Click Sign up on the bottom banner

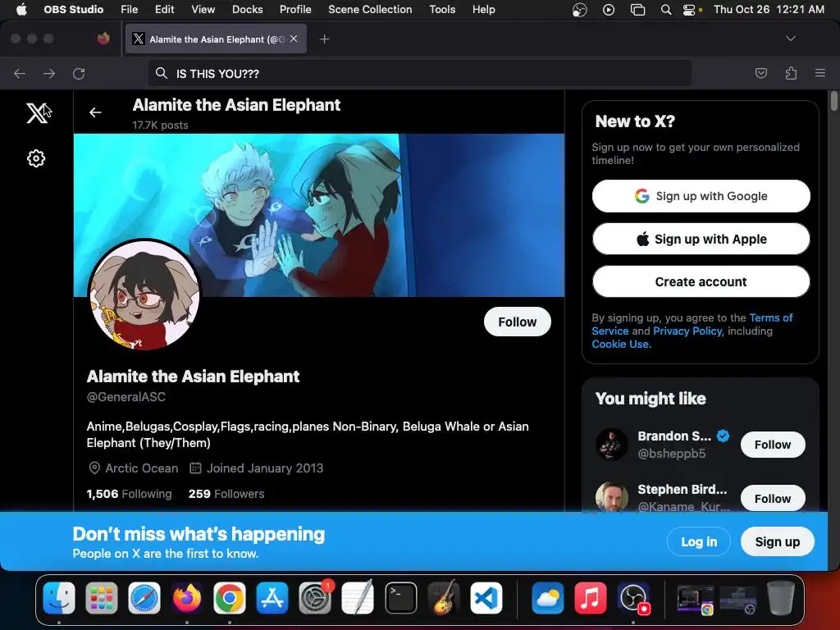[x=778, y=541]
